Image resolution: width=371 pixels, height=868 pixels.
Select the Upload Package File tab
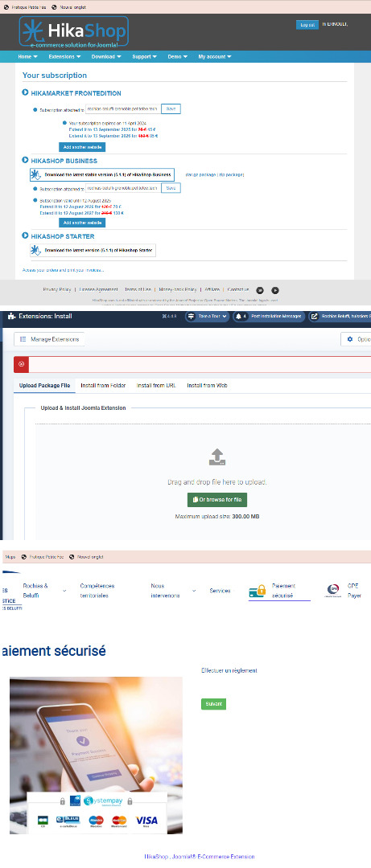pos(44,385)
